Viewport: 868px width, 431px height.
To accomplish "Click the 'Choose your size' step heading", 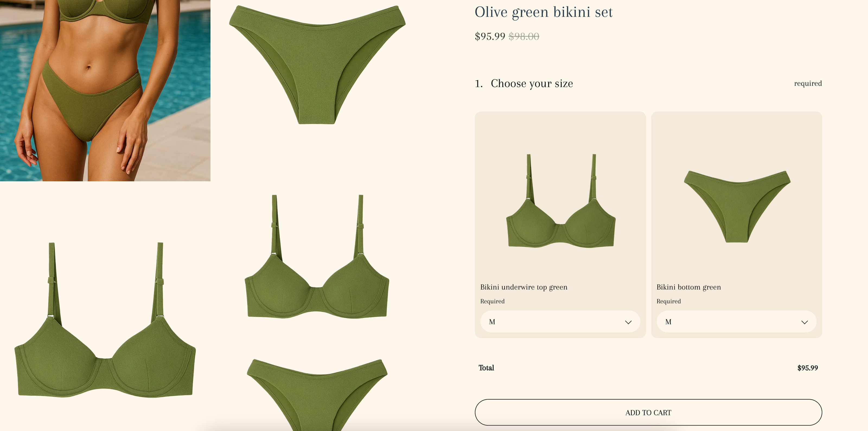I will 532,83.
